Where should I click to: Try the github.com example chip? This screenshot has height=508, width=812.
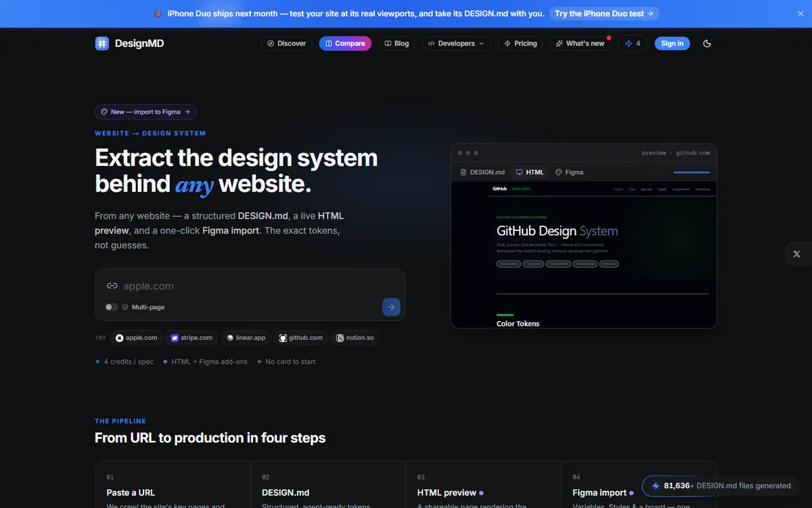click(301, 337)
